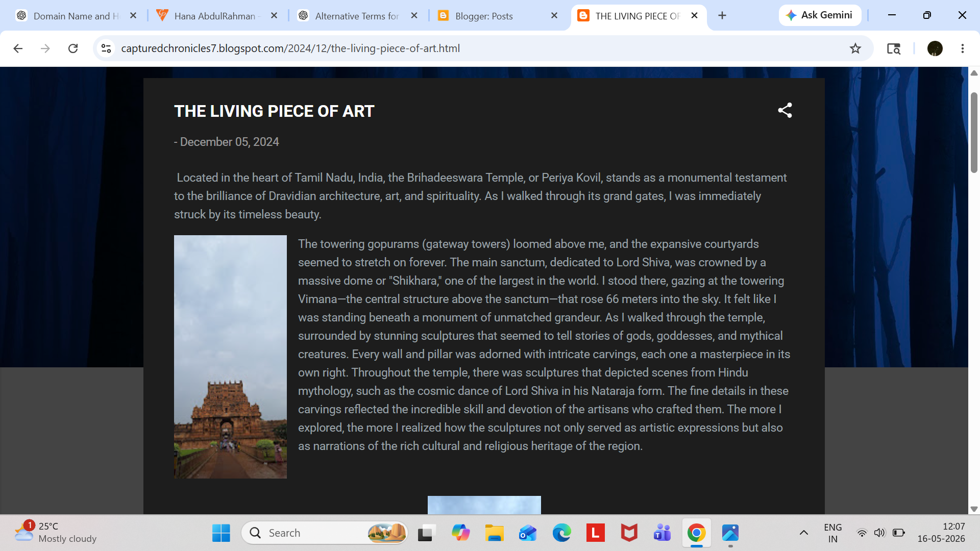This screenshot has width=980, height=551.
Task: Click the post title THE LIVING PIECE OF ART
Action: click(x=274, y=111)
